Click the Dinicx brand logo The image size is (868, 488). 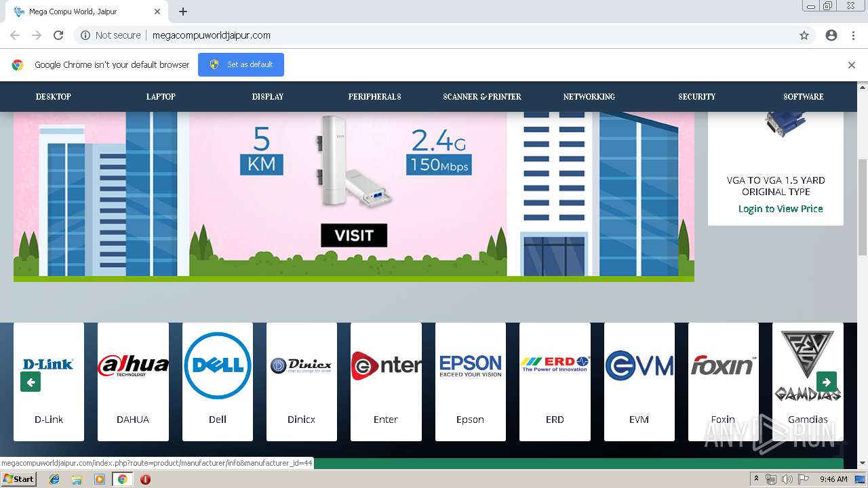[301, 366]
